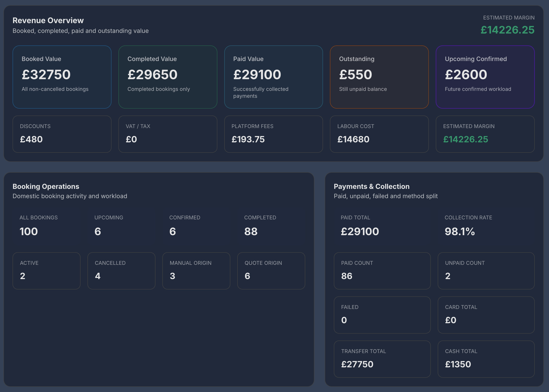The image size is (549, 392).
Task: Click the Labour Cost tile
Action: point(379,134)
